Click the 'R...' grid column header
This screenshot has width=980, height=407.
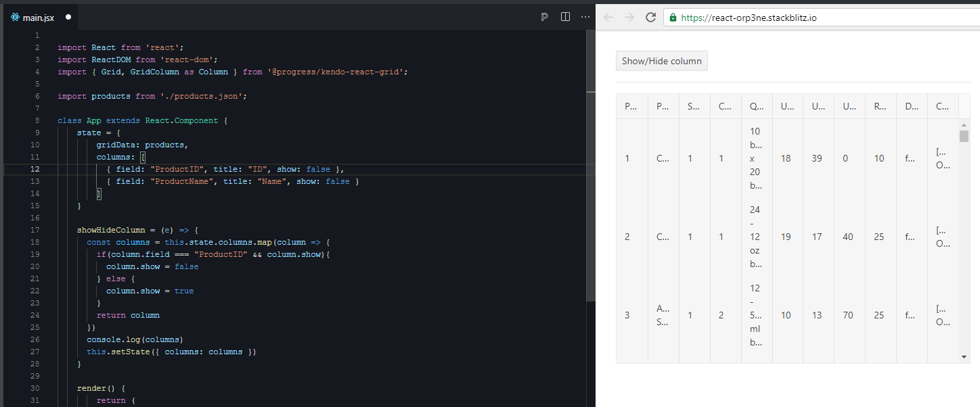[x=879, y=106]
